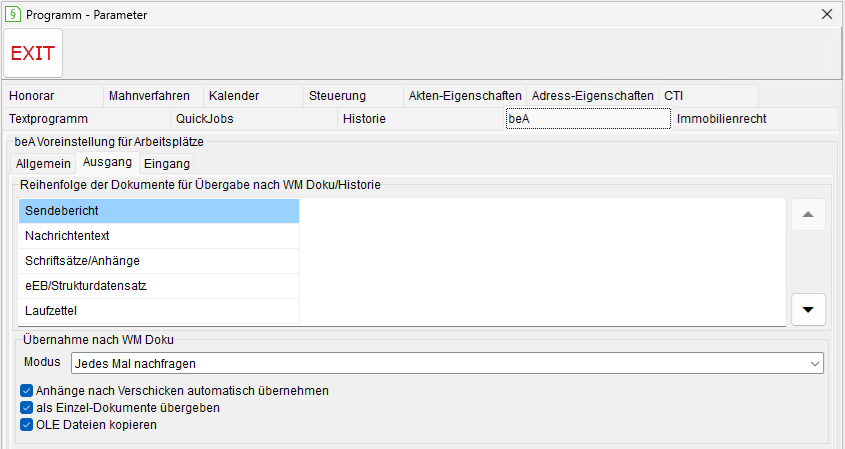This screenshot has width=845, height=449.
Task: Switch to the Immobilienrecht tab
Action: [x=756, y=119]
